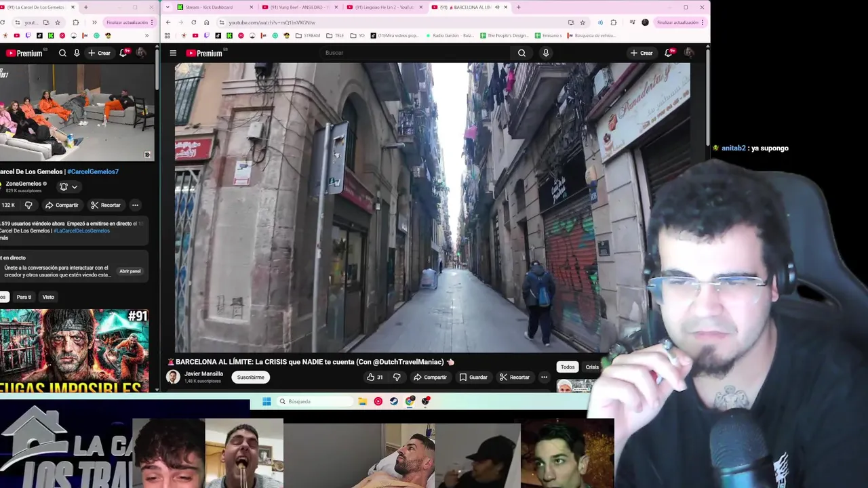868x488 pixels.
Task: Start voice search microphone in right window
Action: point(546,53)
